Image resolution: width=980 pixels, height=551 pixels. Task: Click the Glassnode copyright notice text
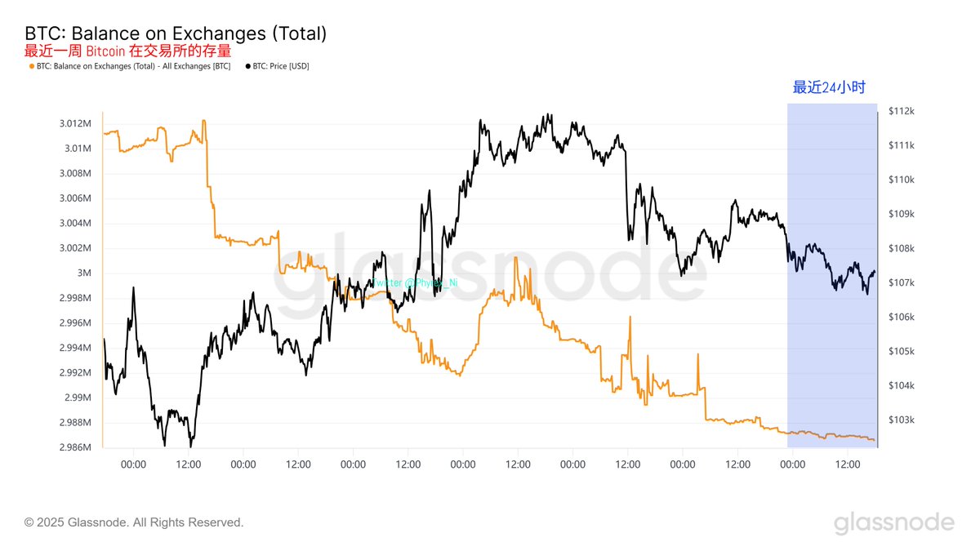(134, 522)
